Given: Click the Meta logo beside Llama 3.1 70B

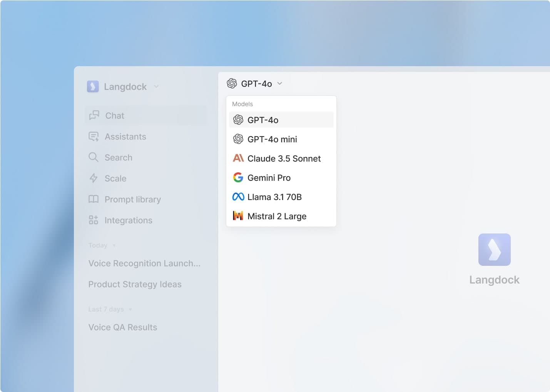Looking at the screenshot, I should tap(238, 197).
